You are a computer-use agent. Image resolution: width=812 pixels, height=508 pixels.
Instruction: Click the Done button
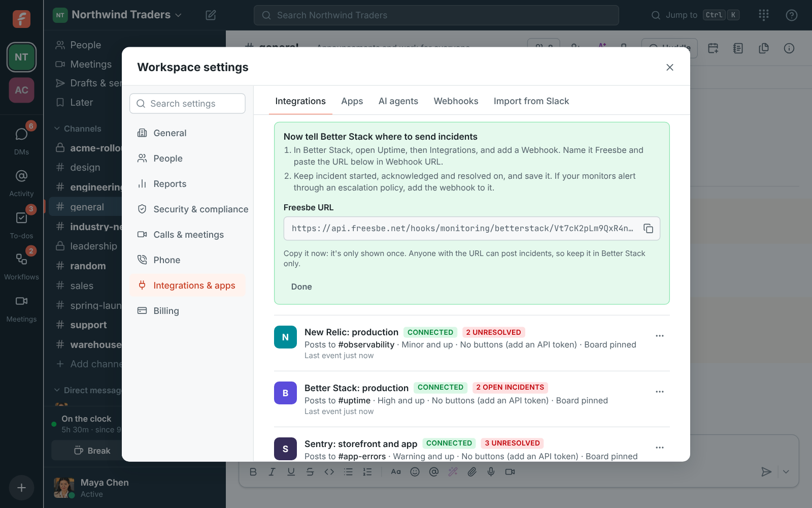click(x=301, y=287)
